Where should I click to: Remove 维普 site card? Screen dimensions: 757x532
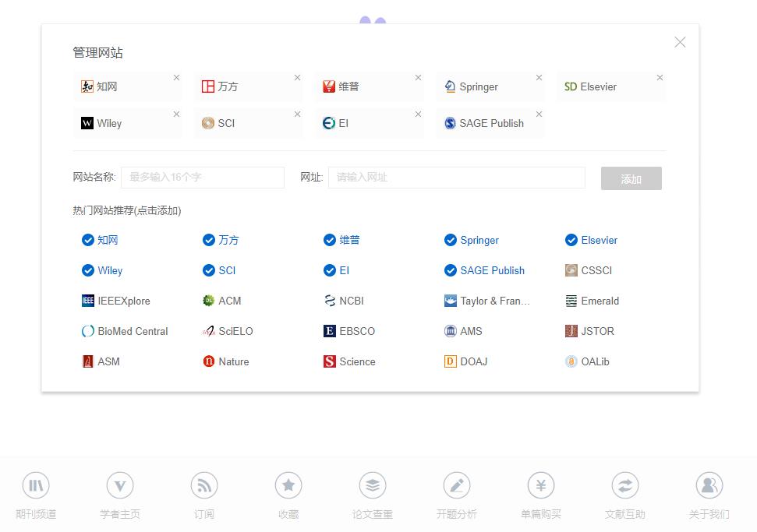point(418,78)
